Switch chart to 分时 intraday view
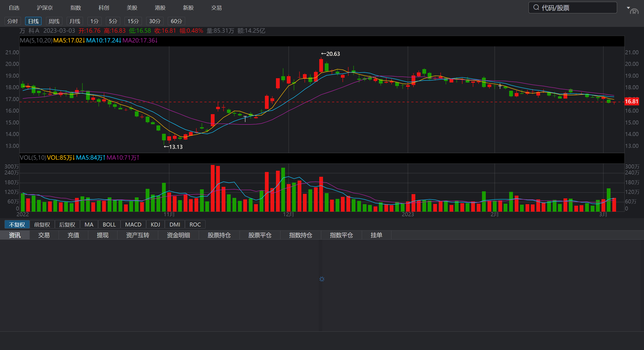The image size is (644, 350). (13, 21)
